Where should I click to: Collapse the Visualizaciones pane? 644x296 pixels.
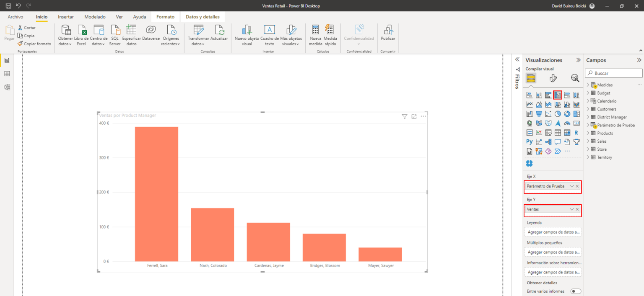579,60
